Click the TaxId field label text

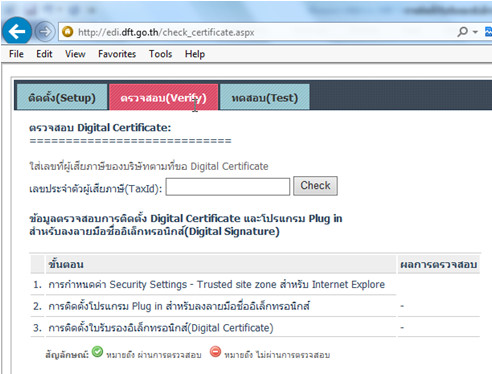[x=95, y=189]
